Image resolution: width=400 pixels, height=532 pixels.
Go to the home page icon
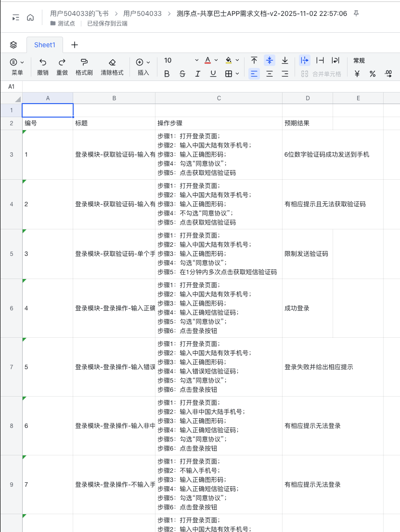coord(30,18)
